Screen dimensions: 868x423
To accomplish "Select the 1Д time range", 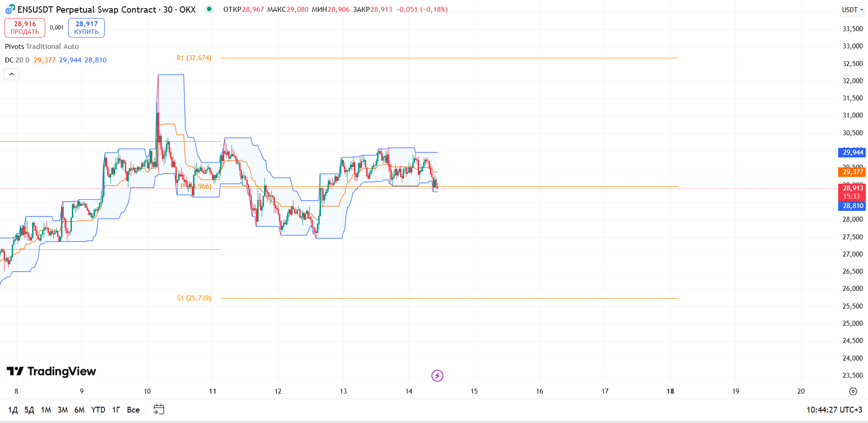I will click(13, 410).
